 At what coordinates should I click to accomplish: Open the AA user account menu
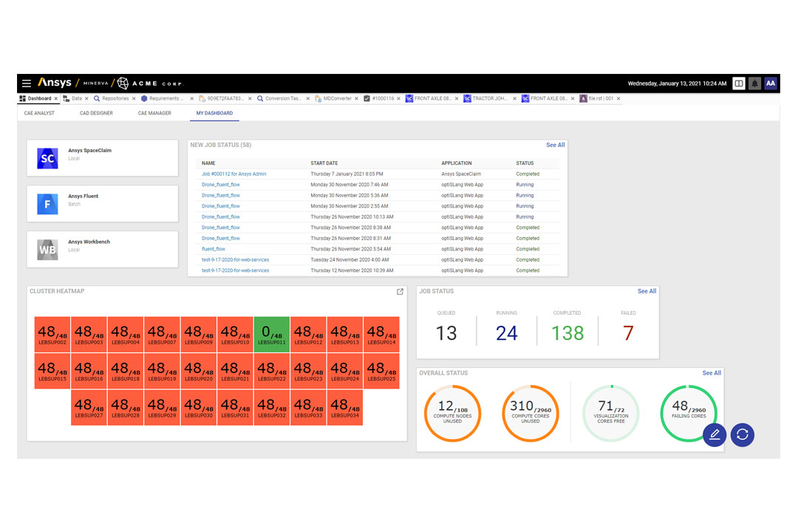tap(771, 83)
